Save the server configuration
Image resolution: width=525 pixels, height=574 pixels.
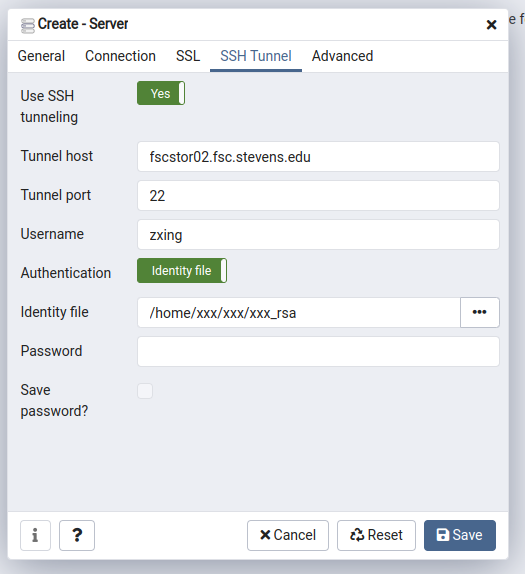click(460, 535)
